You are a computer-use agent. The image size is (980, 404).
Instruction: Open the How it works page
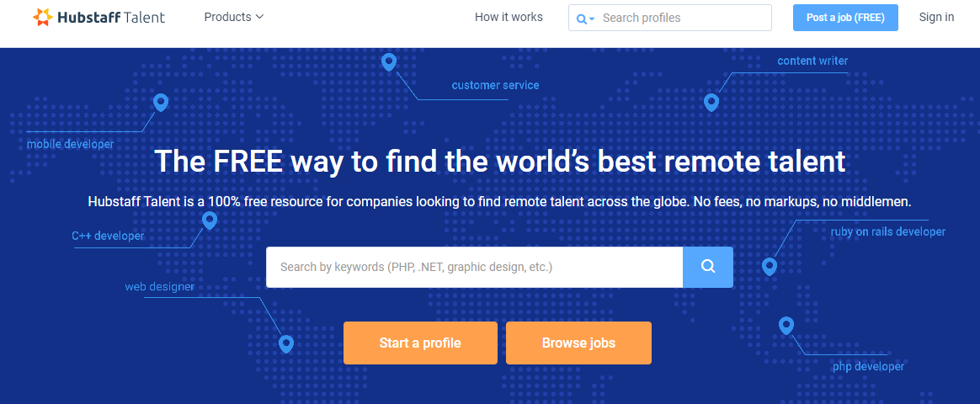509,17
